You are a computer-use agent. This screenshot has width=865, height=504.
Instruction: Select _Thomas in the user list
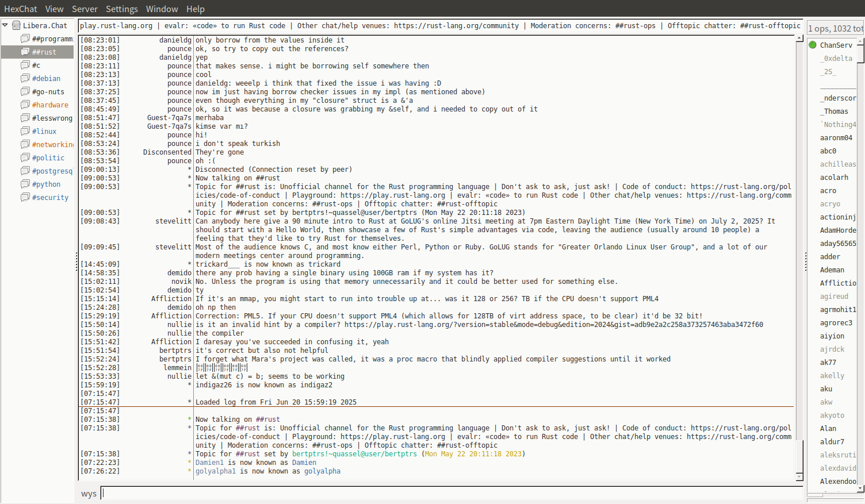click(x=834, y=111)
